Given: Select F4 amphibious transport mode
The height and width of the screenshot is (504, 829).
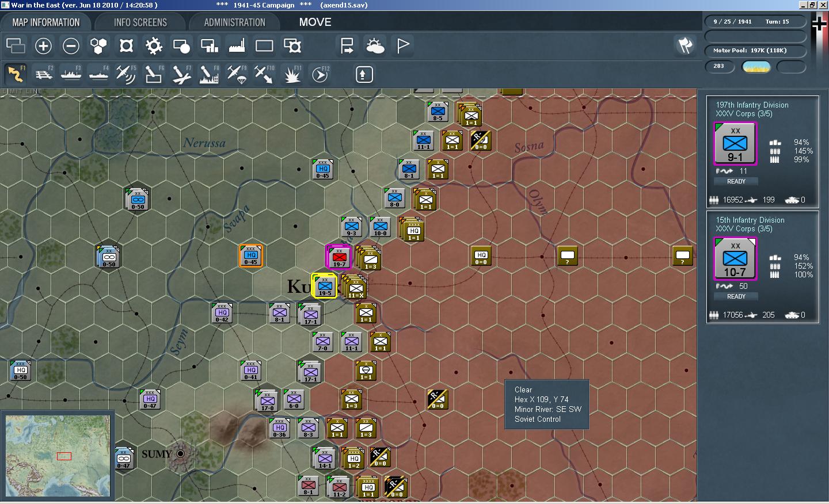Looking at the screenshot, I should 98,74.
